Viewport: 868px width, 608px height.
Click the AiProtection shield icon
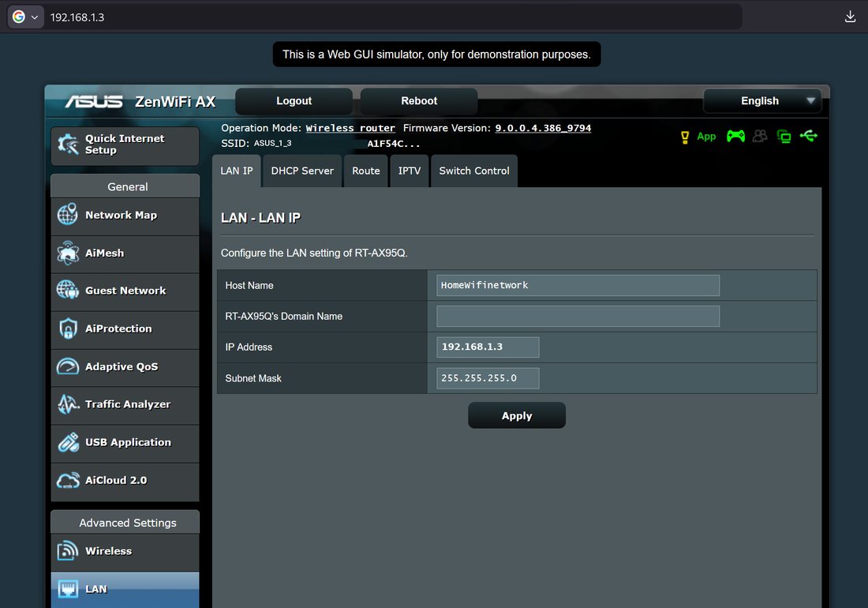click(68, 328)
